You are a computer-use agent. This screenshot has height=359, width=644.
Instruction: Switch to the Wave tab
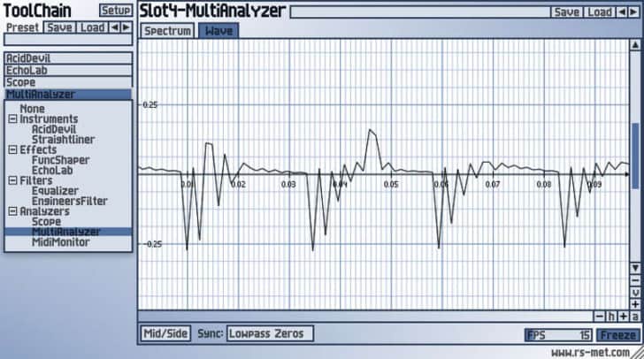coord(218,31)
